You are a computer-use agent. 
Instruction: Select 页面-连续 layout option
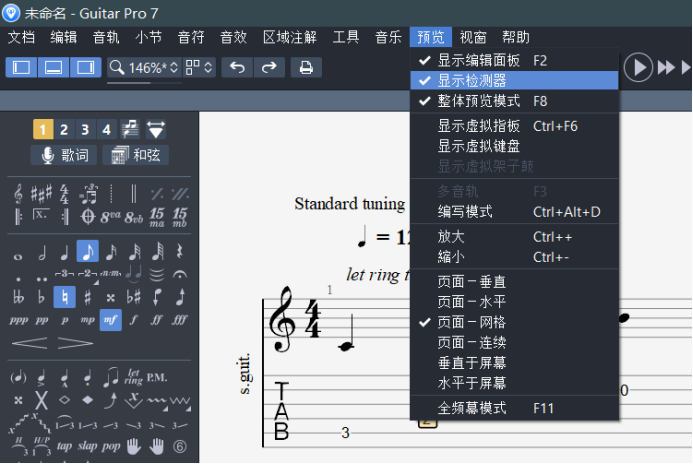pos(514,342)
